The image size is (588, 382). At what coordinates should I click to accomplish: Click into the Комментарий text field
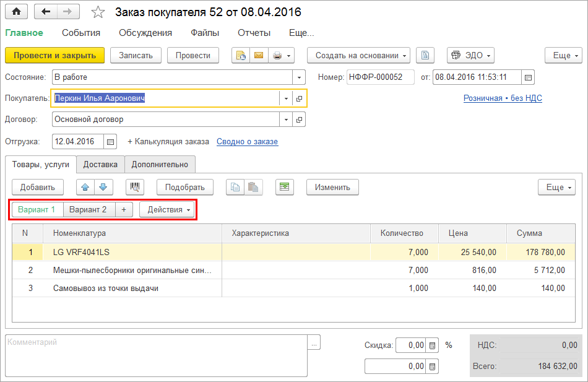tap(155, 355)
